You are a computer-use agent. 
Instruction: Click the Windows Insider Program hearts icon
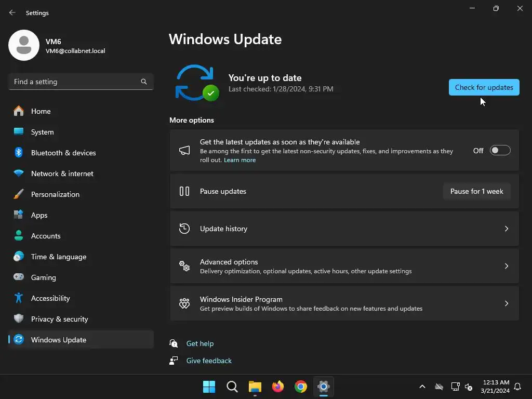pos(184,303)
